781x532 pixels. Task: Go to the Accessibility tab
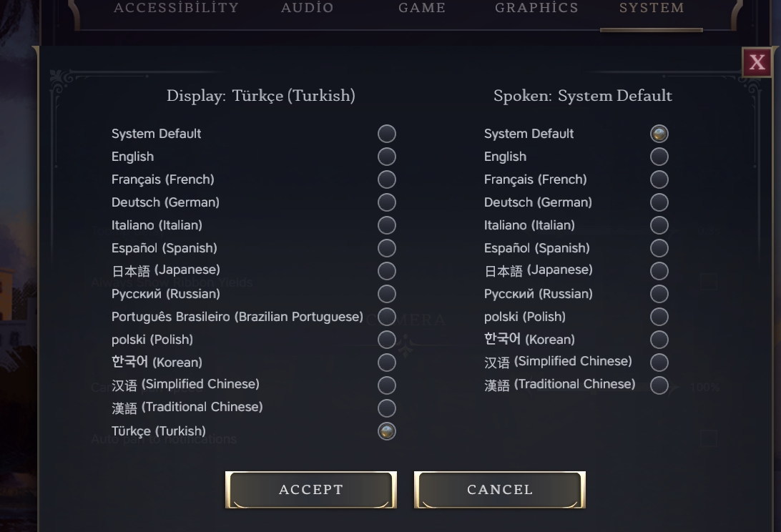[x=176, y=9]
